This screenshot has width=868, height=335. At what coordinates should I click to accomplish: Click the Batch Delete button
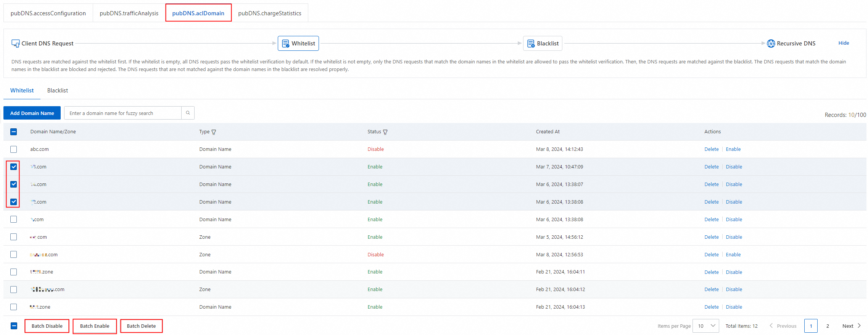(142, 326)
